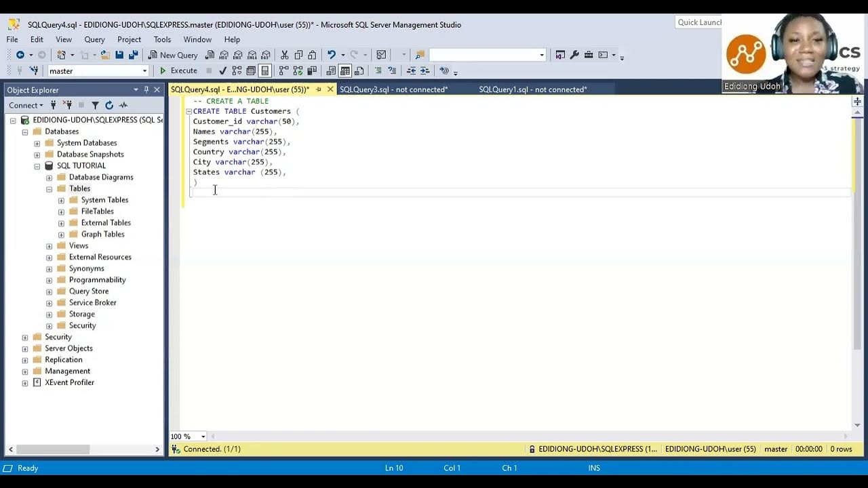Expand the System Databases node

coord(37,143)
